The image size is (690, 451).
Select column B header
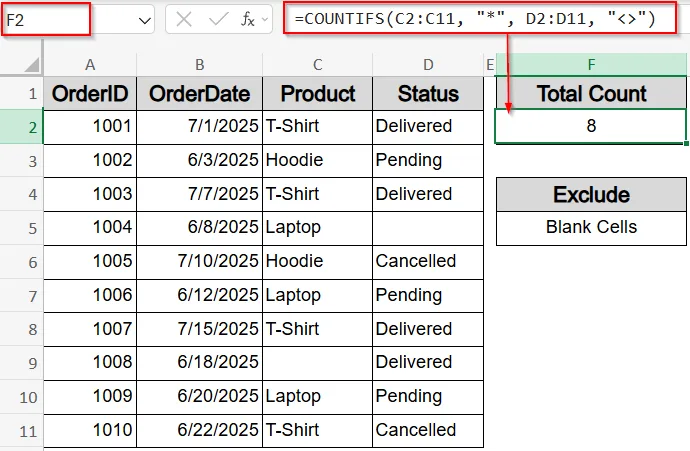(199, 65)
